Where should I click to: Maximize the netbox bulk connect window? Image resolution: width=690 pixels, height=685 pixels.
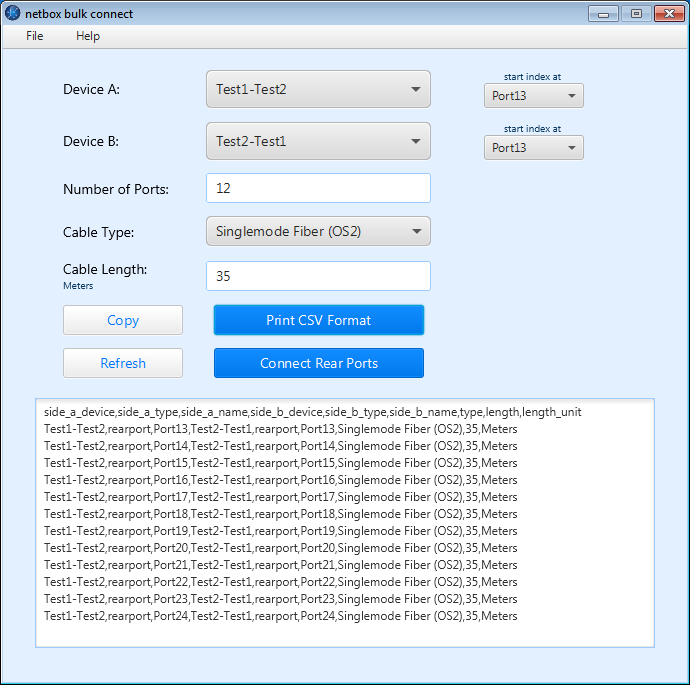pyautogui.click(x=636, y=14)
